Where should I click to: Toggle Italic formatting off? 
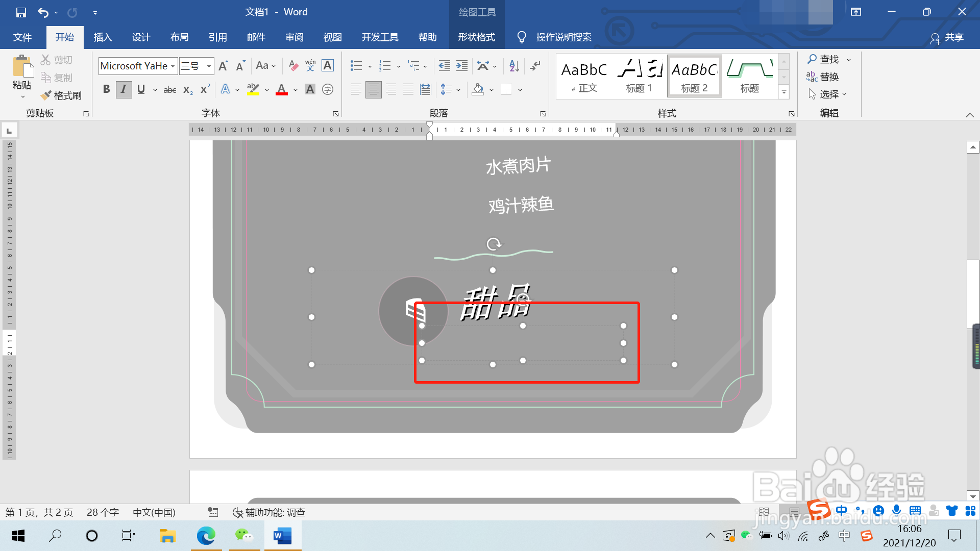(124, 89)
